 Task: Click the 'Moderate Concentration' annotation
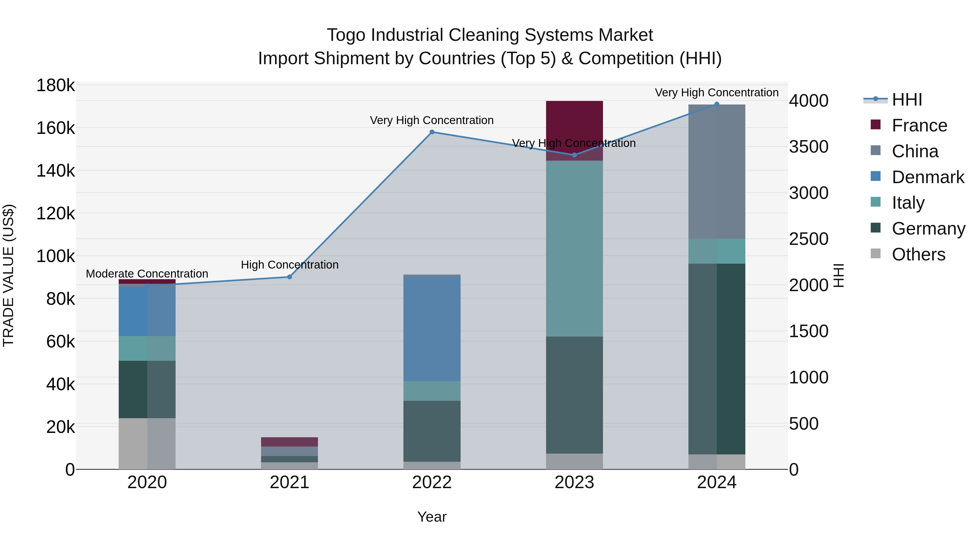tap(147, 274)
